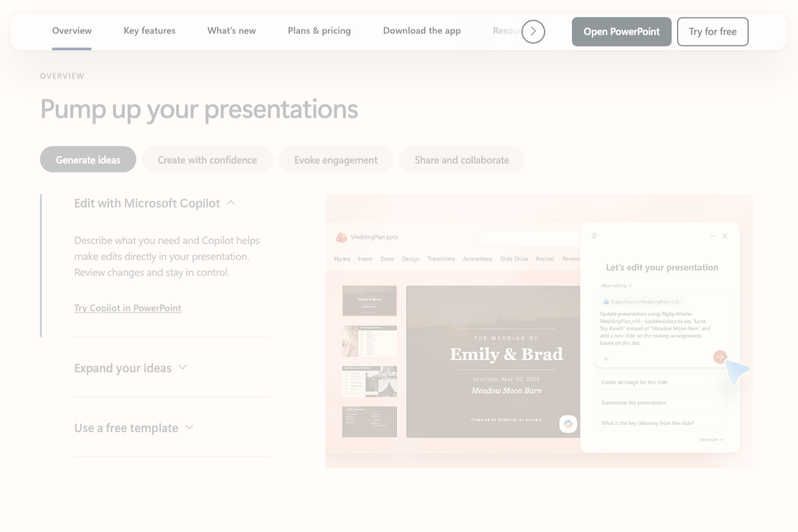Open Download the app nav item
The width and height of the screenshot is (798, 532).
click(422, 31)
